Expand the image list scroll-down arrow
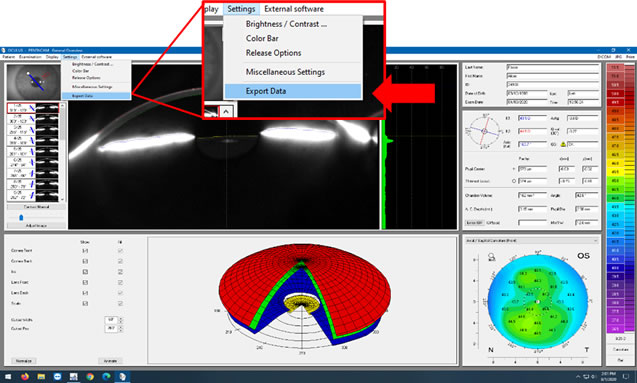 [62, 199]
